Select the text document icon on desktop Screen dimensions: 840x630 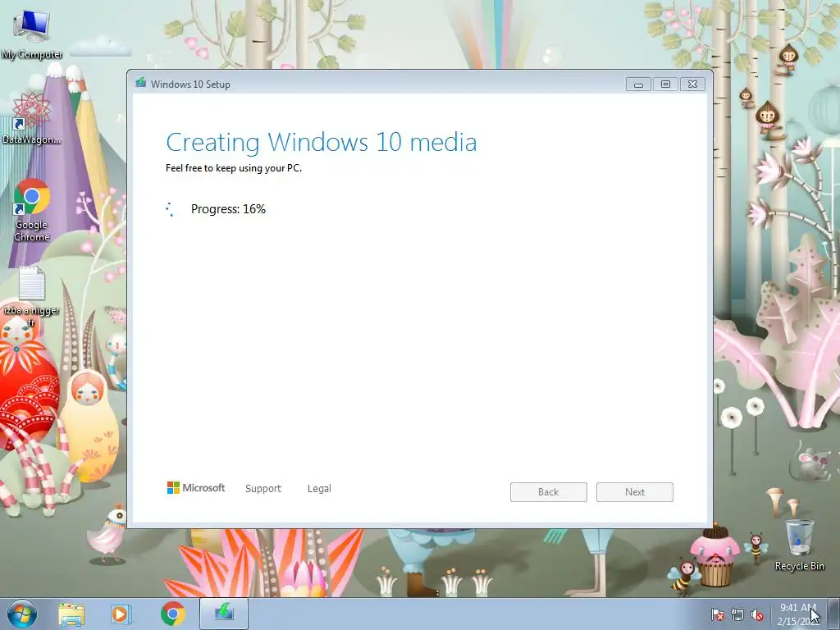tap(32, 296)
